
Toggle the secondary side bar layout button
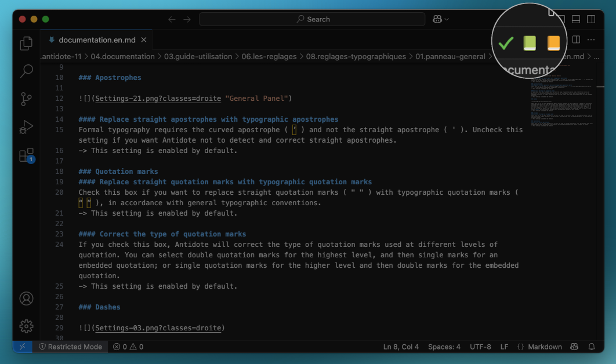(591, 19)
